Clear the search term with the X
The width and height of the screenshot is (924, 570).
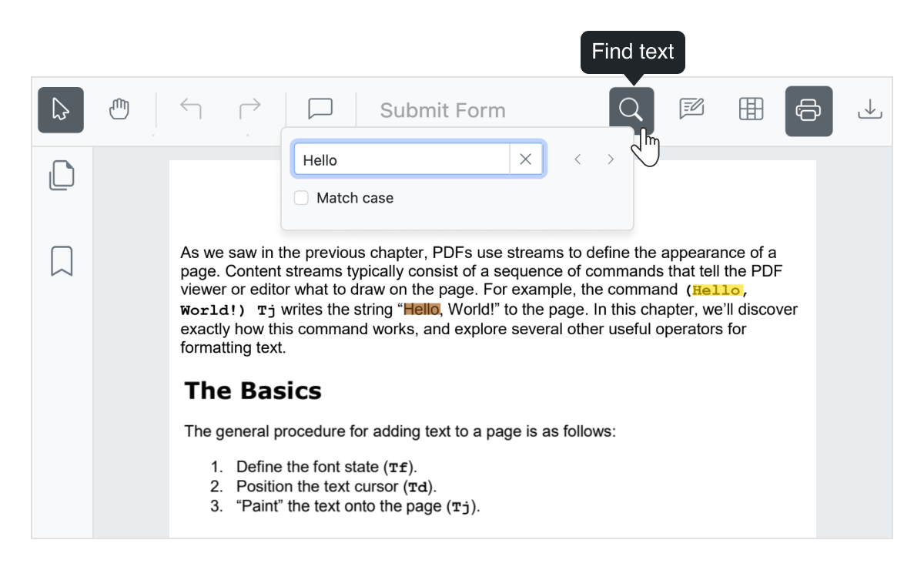[x=526, y=159]
